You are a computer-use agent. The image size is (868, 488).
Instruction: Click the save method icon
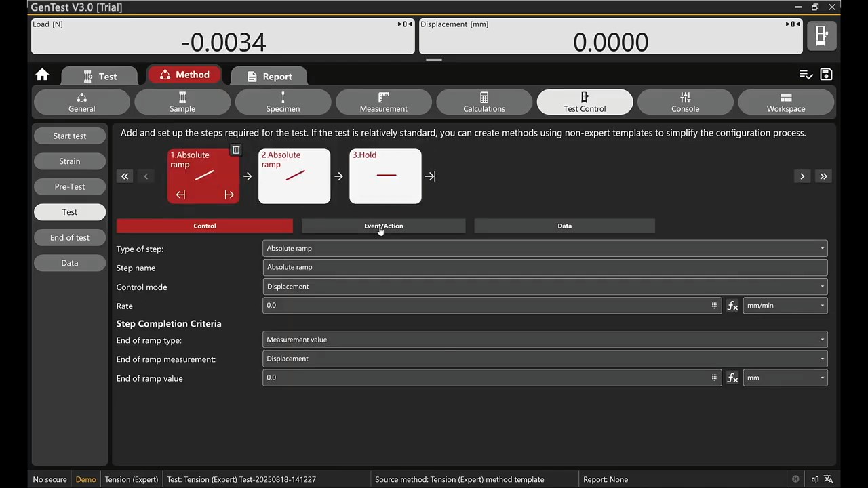pyautogui.click(x=826, y=75)
